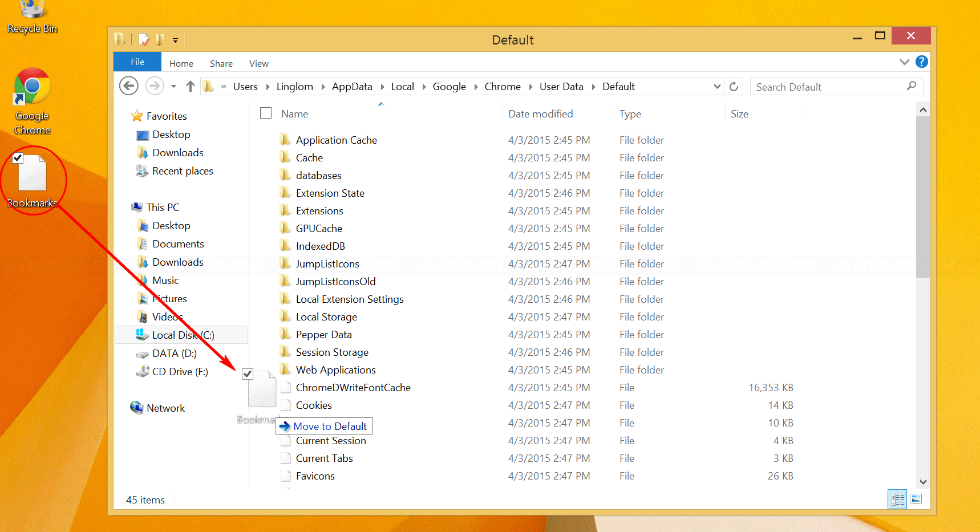Screen dimensions: 980x532
Task: Open Explorer Help question mark icon
Action: tap(921, 62)
